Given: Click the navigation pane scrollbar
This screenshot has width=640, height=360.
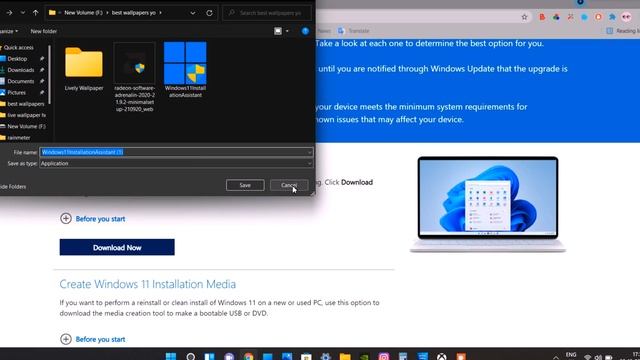Looking at the screenshot, I should [50, 74].
